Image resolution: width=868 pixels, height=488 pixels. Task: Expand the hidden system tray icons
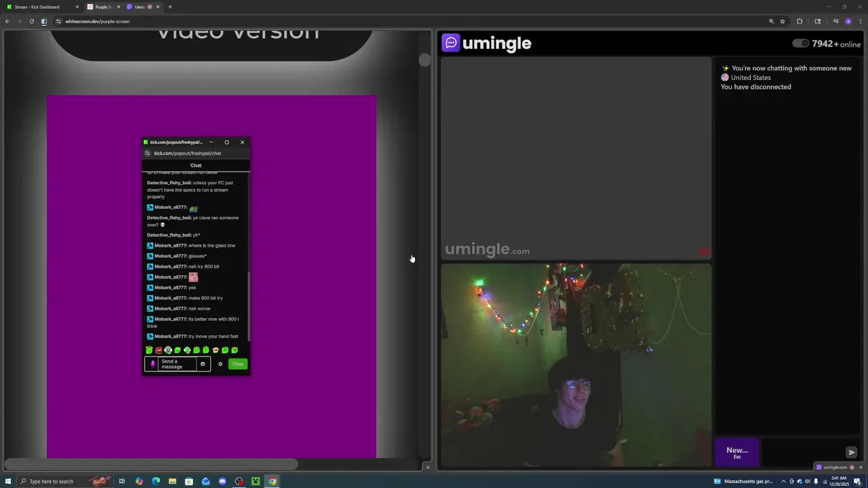click(783, 481)
